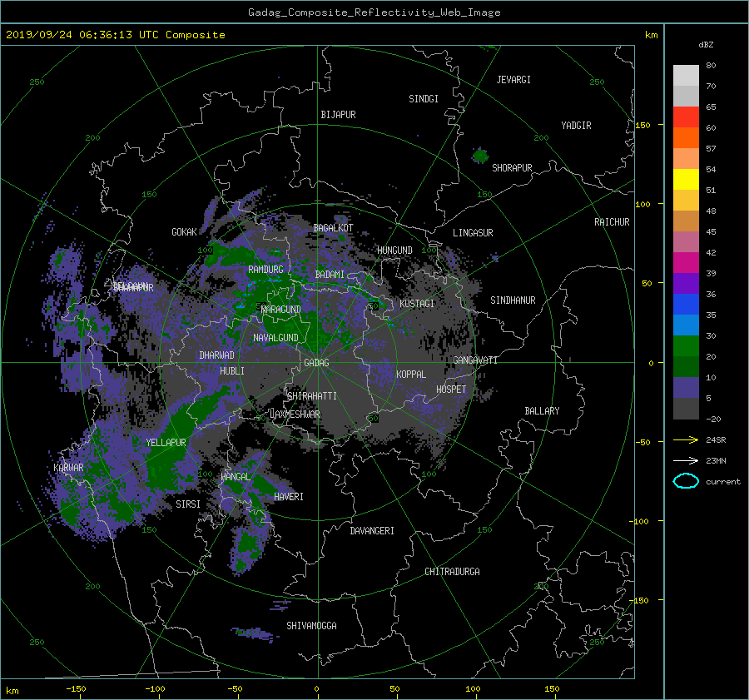Screen dimensions: 749x700
Task: Click the LAXMESHWAR city label
Action: tap(295, 415)
